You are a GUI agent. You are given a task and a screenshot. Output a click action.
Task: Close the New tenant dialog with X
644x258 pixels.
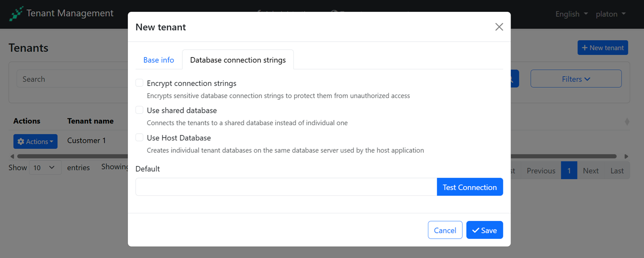click(x=499, y=27)
